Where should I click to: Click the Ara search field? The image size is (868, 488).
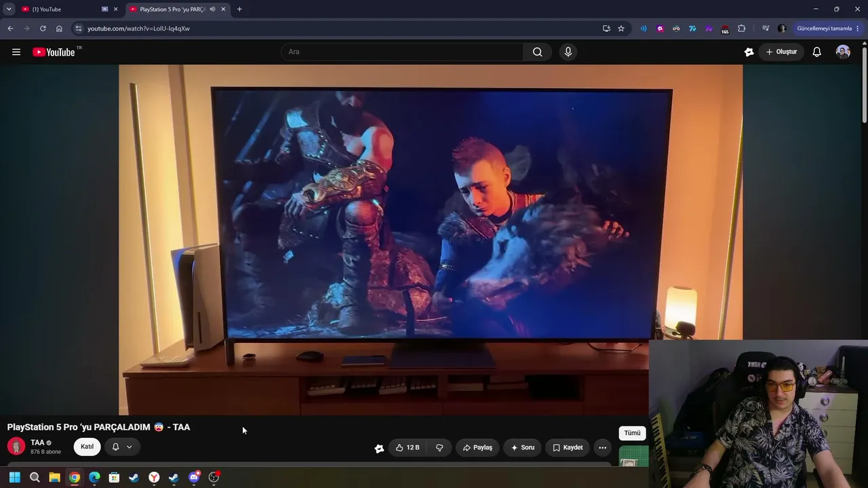pyautogui.click(x=402, y=52)
